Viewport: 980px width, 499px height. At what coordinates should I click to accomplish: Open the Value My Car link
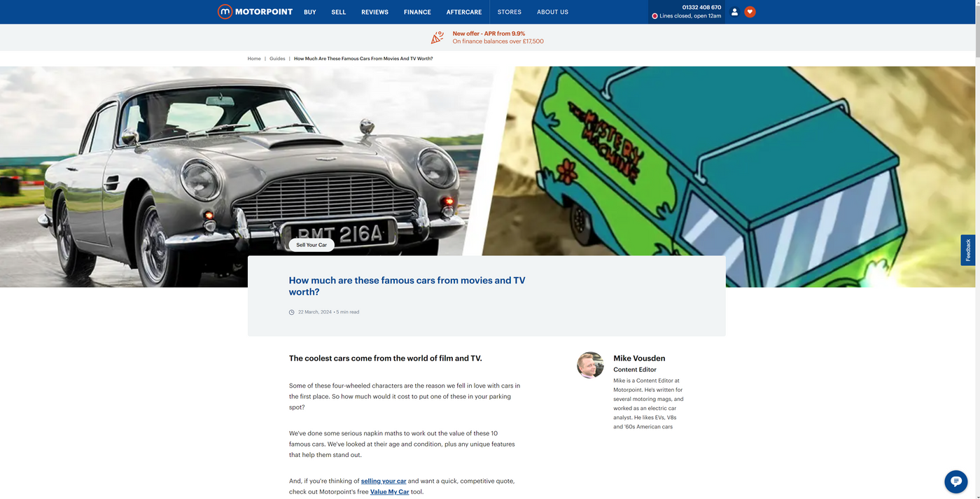[x=389, y=492]
